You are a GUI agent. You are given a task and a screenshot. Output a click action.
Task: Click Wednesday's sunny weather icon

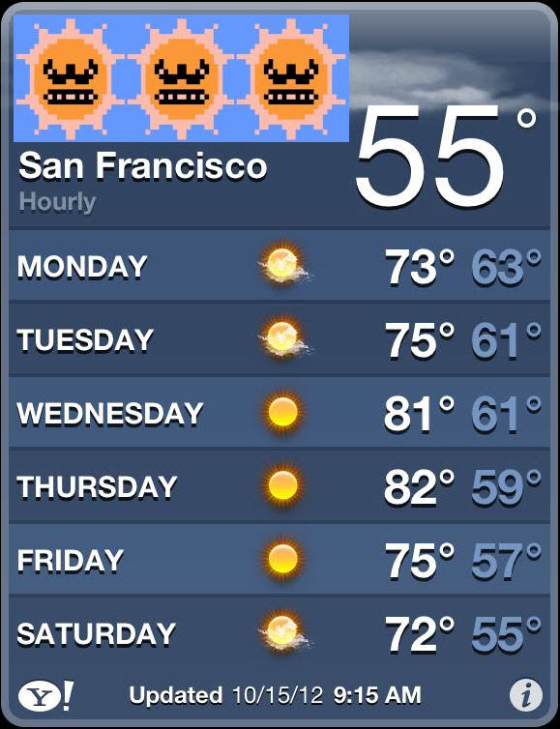(282, 412)
